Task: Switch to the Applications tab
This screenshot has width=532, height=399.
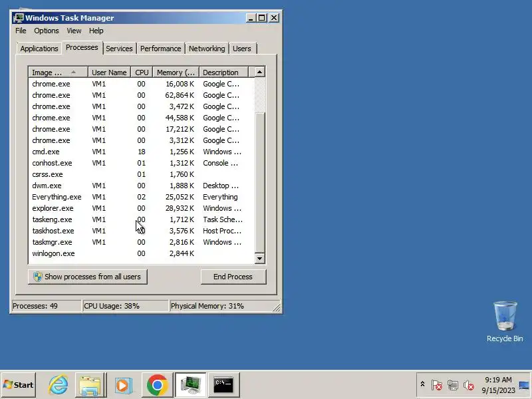Action: tap(39, 49)
